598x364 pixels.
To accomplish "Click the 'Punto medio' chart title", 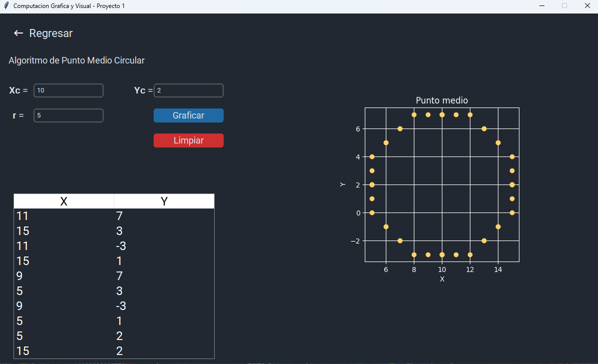I will (442, 100).
